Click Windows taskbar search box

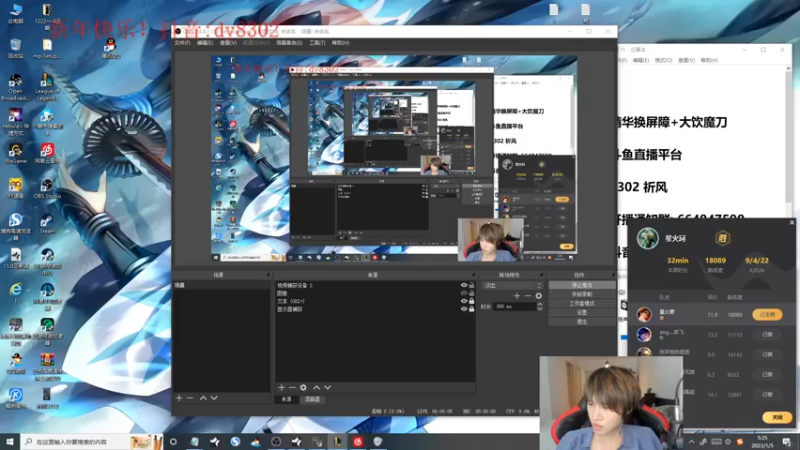(92, 441)
